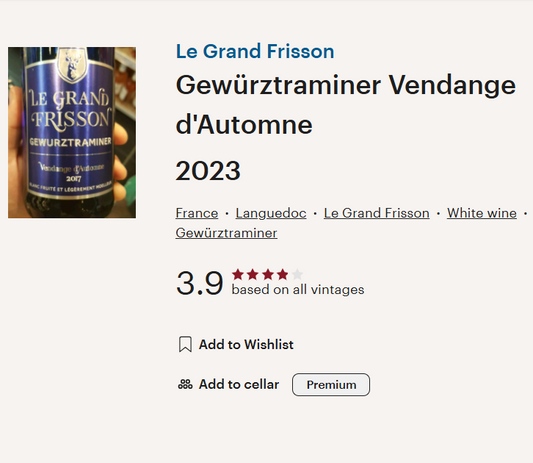This screenshot has width=533, height=463.
Task: Select the first red rating star
Action: click(238, 274)
